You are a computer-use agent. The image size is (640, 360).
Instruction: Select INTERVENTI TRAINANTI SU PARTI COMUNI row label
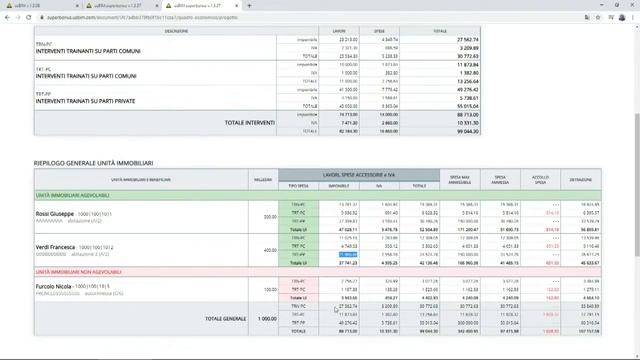point(88,51)
